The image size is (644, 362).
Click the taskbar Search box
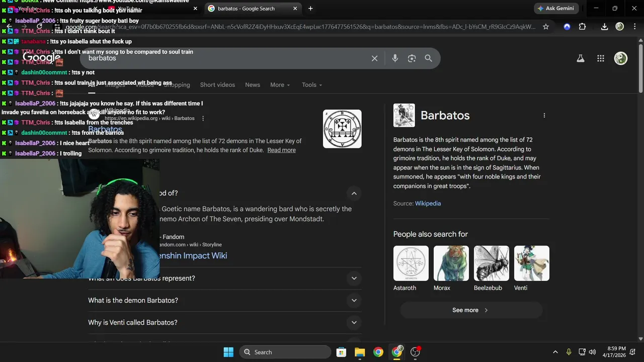coord(285,352)
